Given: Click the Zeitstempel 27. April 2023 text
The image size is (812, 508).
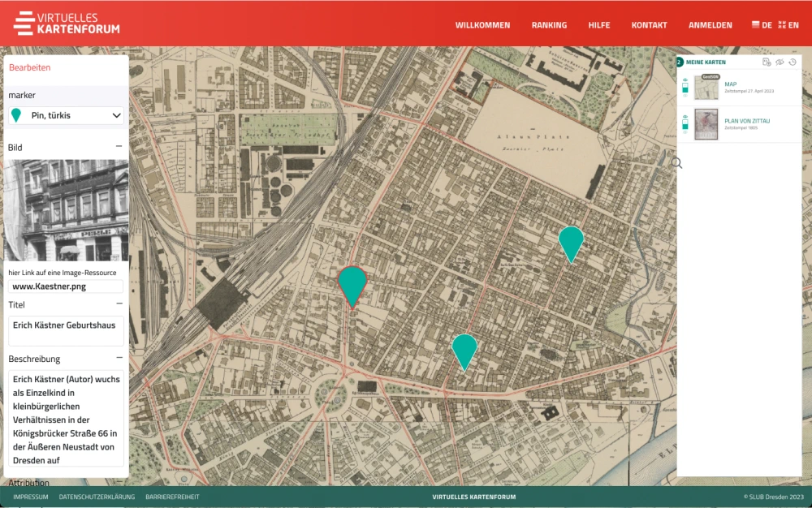Looking at the screenshot, I should coord(749,91).
